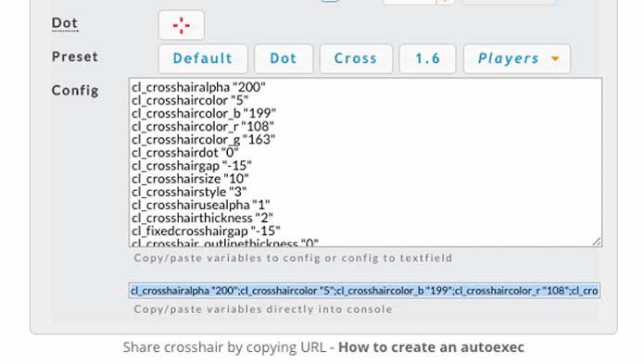Click inside the Config textarea

[365, 162]
